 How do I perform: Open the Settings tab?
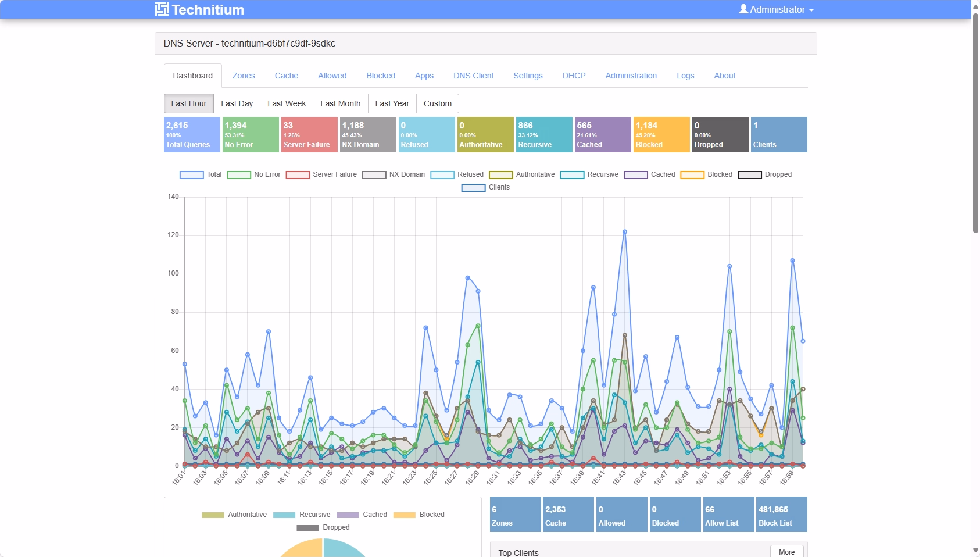pos(528,76)
